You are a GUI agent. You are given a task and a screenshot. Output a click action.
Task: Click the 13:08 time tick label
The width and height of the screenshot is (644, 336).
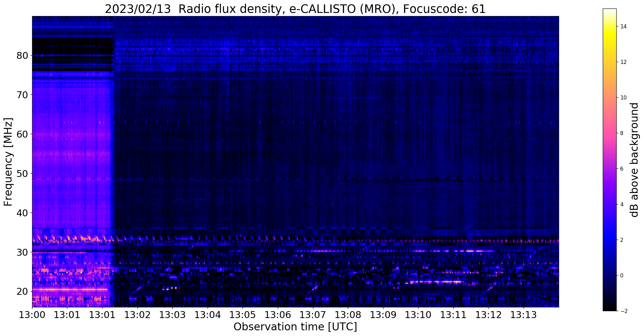[x=348, y=315]
